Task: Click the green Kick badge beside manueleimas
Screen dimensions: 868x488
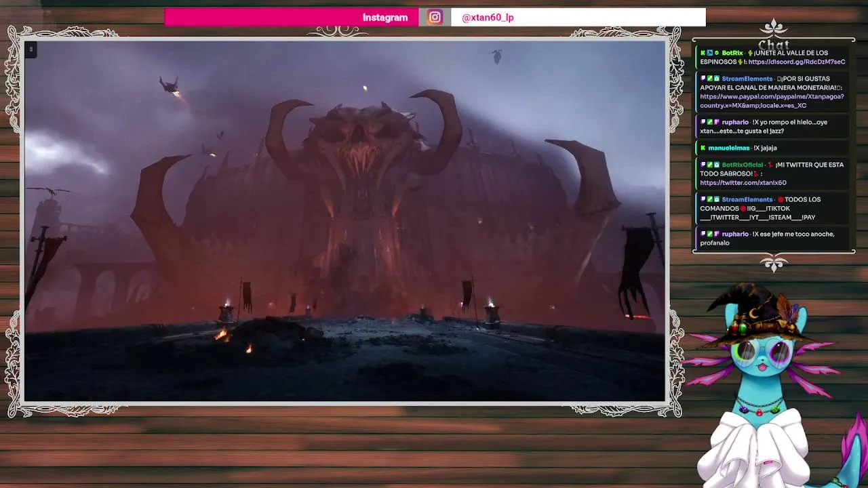Action: pyautogui.click(x=703, y=148)
